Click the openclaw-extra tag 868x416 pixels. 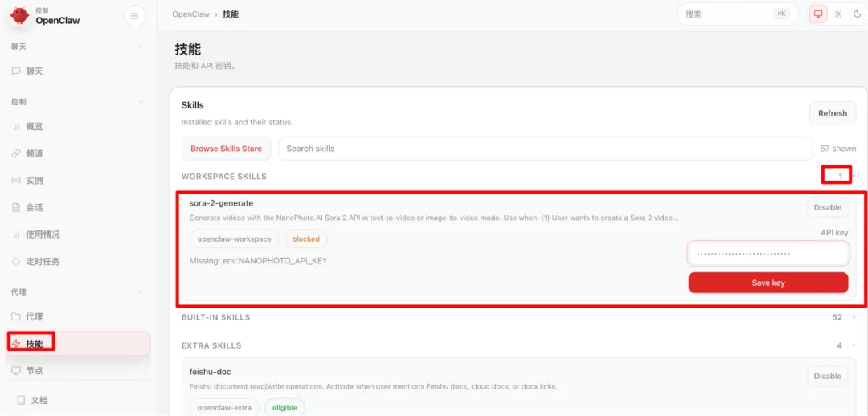coord(224,408)
